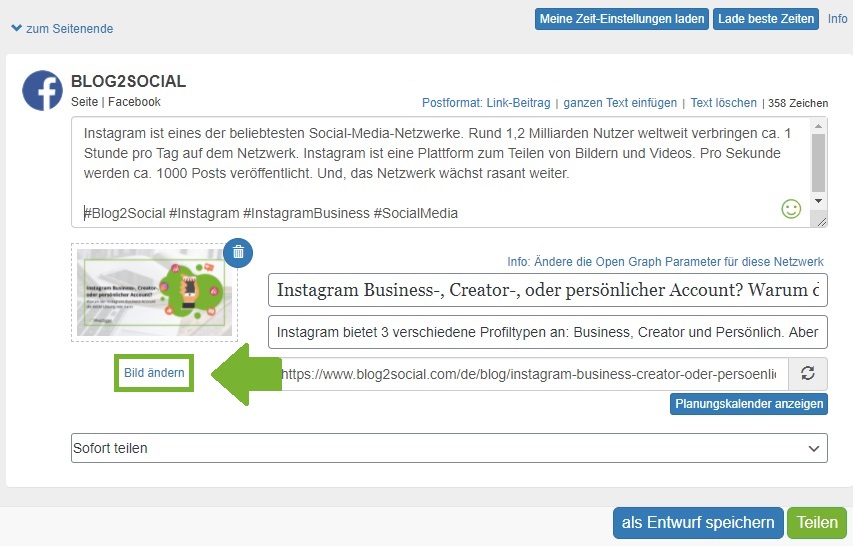Edit the link title field

pos(547,290)
